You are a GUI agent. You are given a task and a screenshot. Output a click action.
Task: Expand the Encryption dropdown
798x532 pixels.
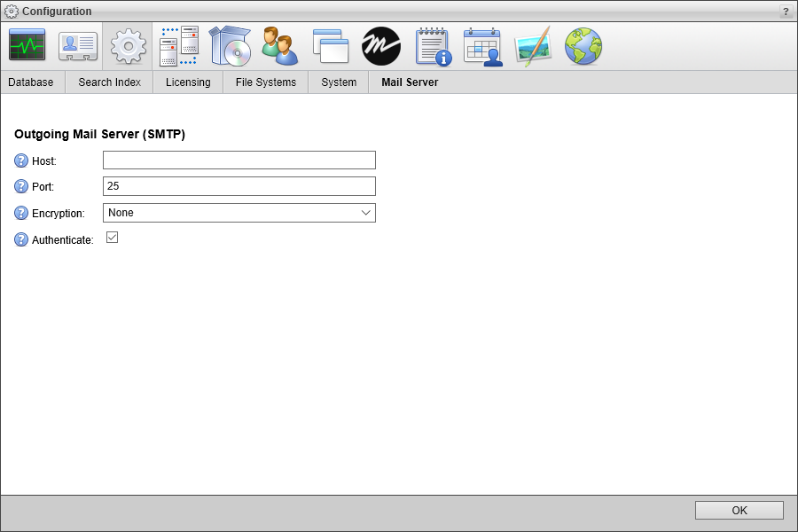point(239,213)
